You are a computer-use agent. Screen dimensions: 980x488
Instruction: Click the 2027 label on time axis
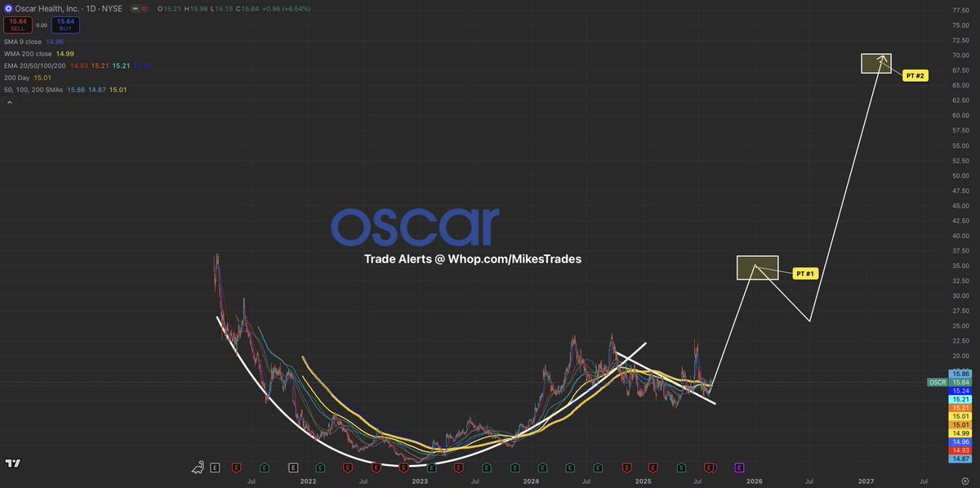coord(866,482)
